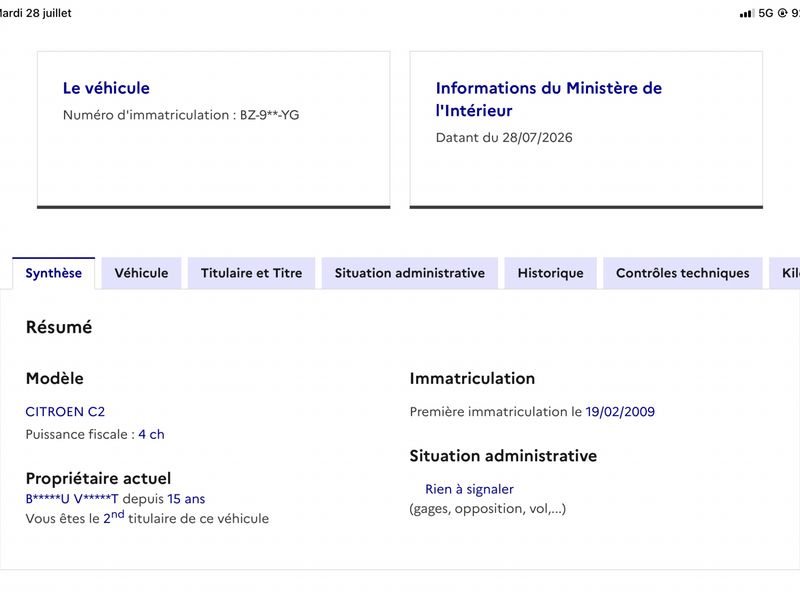Tap the cellular signal bars icon
Viewport: 800px width, 600px height.
coord(746,13)
